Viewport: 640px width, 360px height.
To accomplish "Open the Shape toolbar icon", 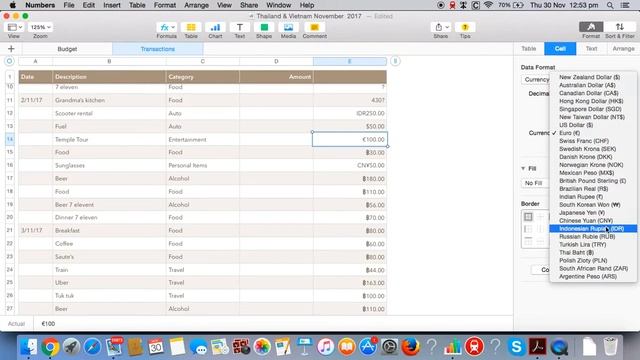I will click(264, 27).
